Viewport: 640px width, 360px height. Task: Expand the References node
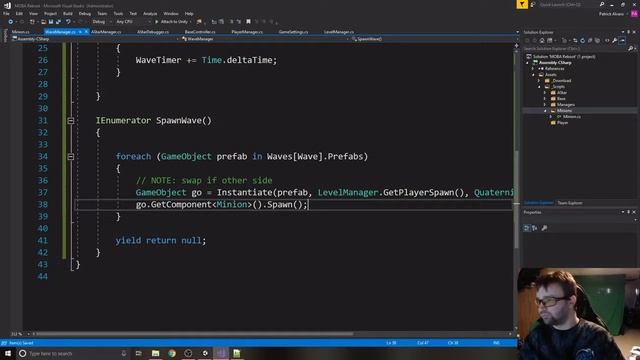tap(533, 69)
